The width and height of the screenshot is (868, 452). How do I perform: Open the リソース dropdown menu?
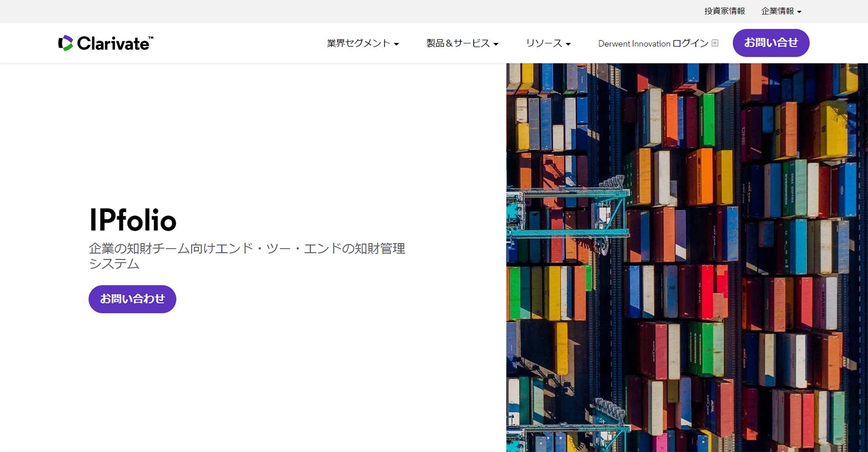548,43
